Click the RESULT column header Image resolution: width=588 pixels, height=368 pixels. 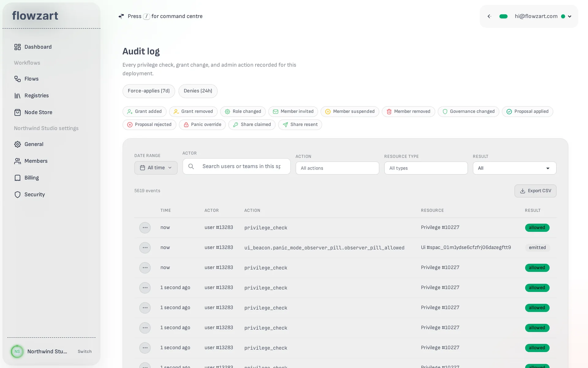coord(533,210)
